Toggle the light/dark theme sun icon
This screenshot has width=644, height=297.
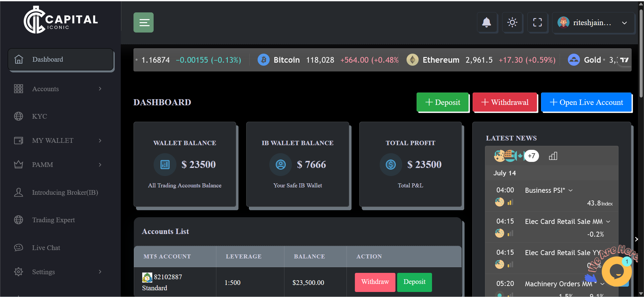tap(512, 22)
